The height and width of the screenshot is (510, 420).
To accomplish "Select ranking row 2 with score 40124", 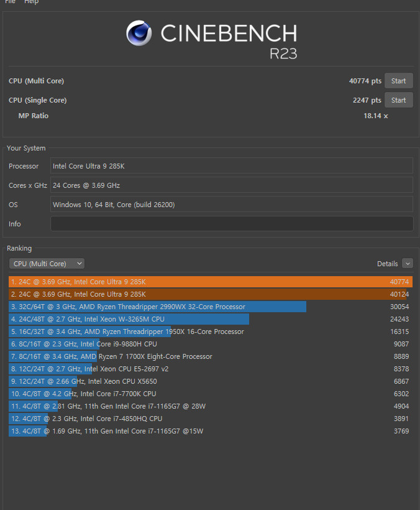I will coord(211,294).
